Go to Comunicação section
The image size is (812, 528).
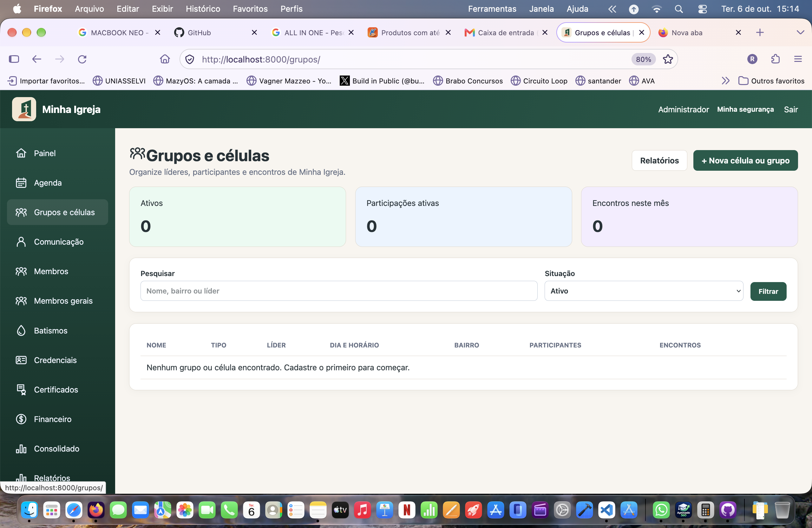[x=57, y=242]
